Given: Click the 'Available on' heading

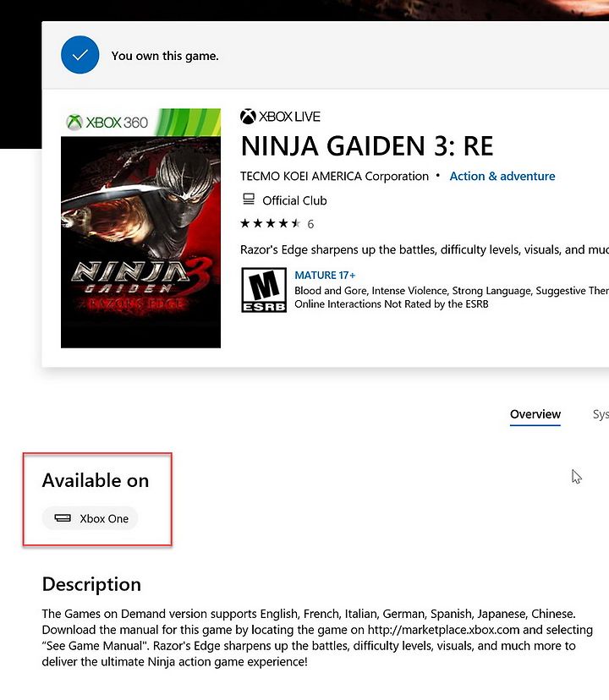Looking at the screenshot, I should click(x=96, y=480).
